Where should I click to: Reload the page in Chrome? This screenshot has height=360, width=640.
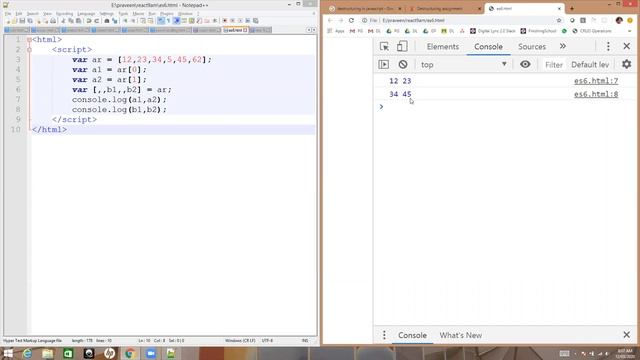tap(351, 20)
